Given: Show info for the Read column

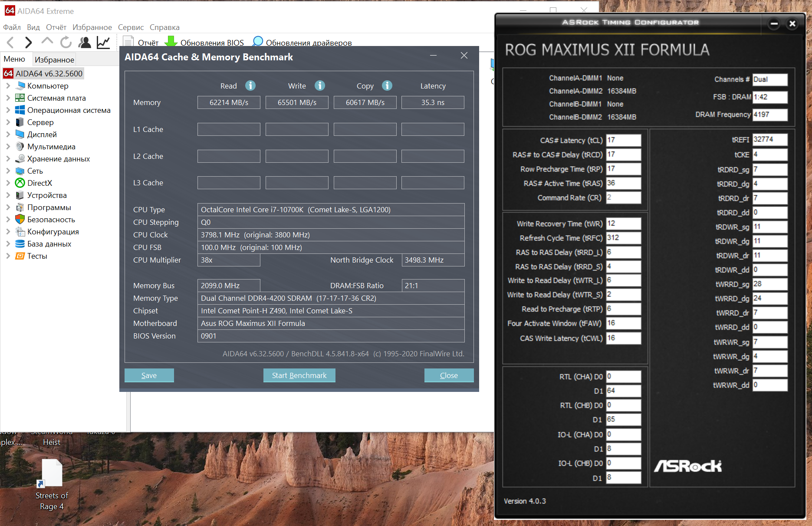Looking at the screenshot, I should coord(250,85).
